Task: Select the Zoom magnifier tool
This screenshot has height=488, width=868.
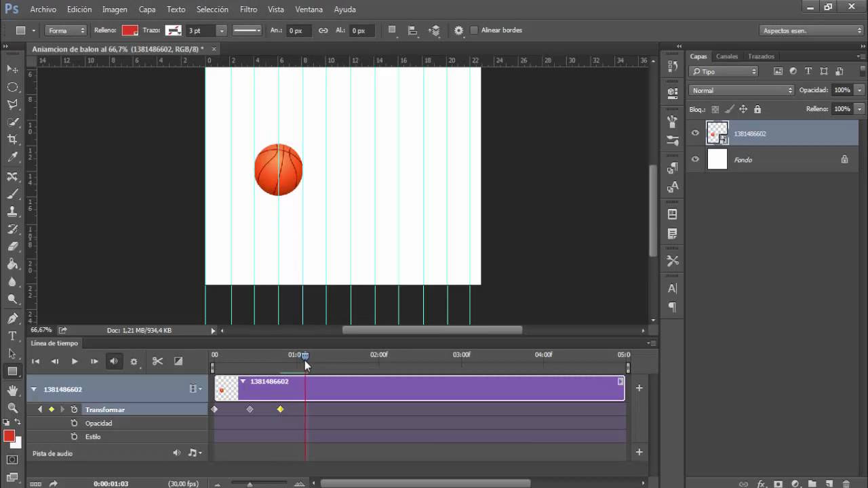Action: pyautogui.click(x=12, y=408)
